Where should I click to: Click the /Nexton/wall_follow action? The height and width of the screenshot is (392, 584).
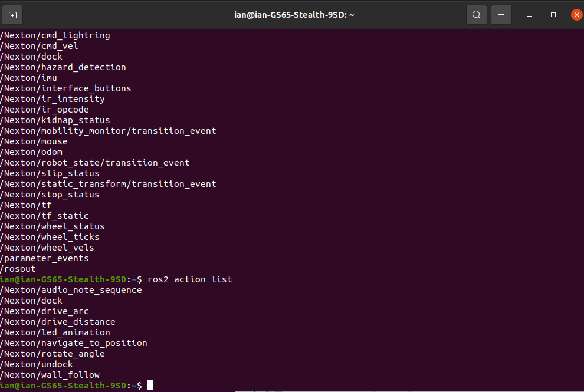tap(50, 375)
